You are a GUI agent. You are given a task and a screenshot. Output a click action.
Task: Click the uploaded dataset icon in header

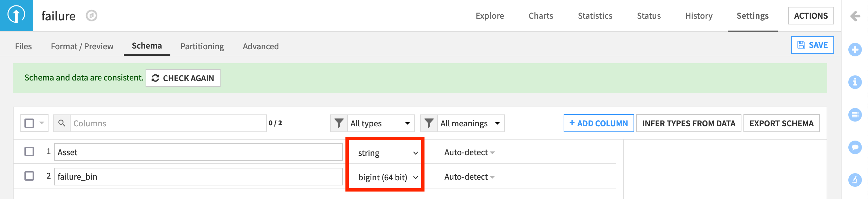point(16,15)
